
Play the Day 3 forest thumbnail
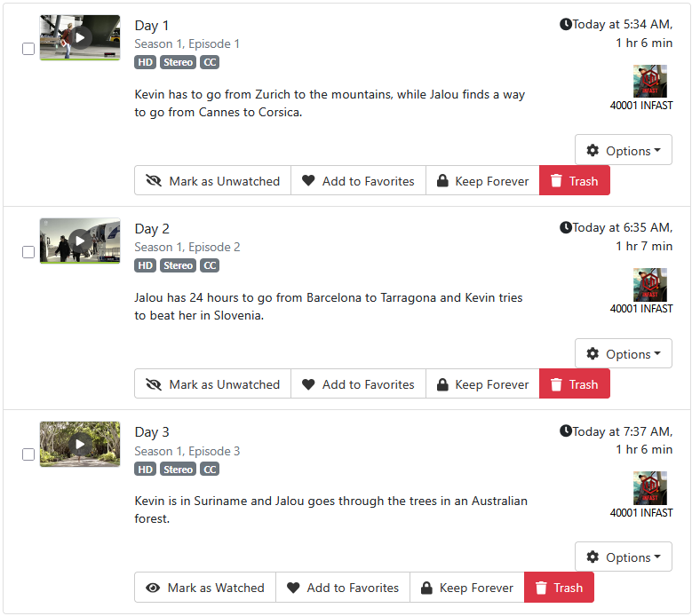coord(80,444)
